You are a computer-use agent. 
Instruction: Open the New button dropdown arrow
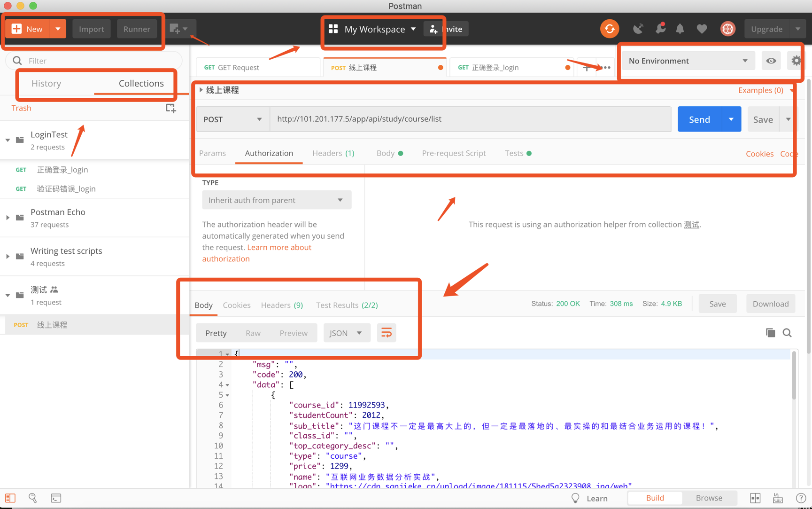[58, 29]
